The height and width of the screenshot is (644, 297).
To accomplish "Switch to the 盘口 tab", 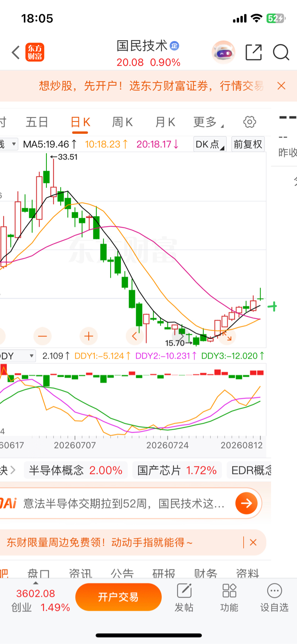I will click(39, 573).
